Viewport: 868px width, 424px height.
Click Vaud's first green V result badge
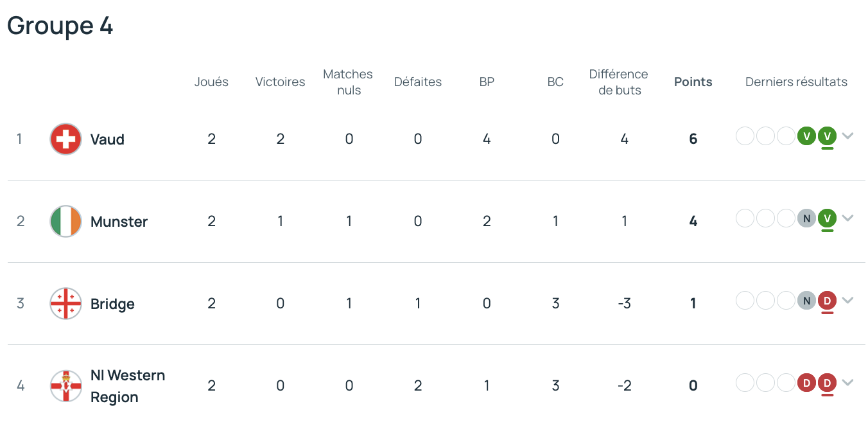(x=806, y=136)
